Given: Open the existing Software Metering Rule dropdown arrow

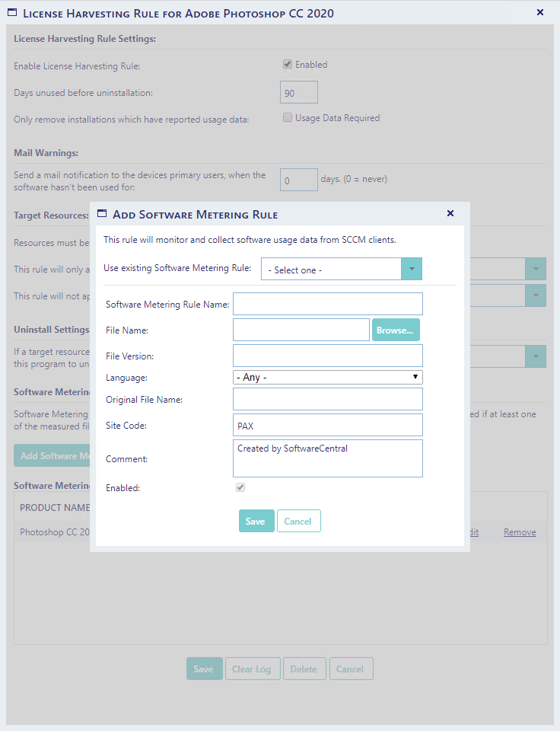Looking at the screenshot, I should click(x=411, y=270).
